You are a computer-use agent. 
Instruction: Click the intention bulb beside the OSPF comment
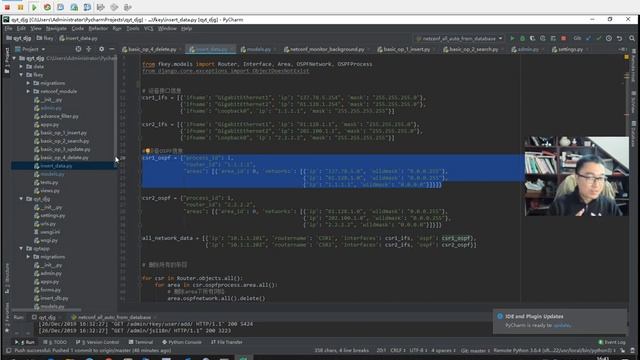click(147, 151)
